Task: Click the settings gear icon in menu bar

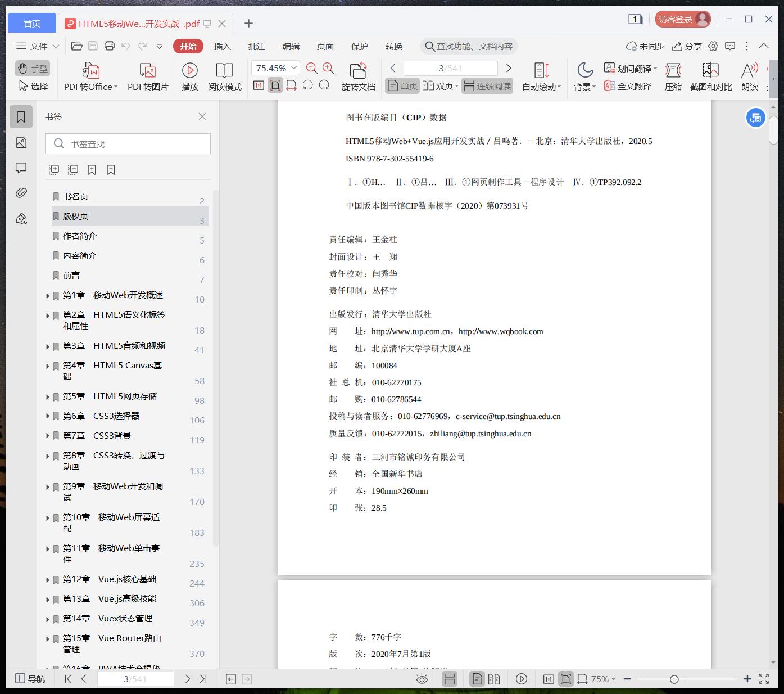Action: tap(713, 46)
